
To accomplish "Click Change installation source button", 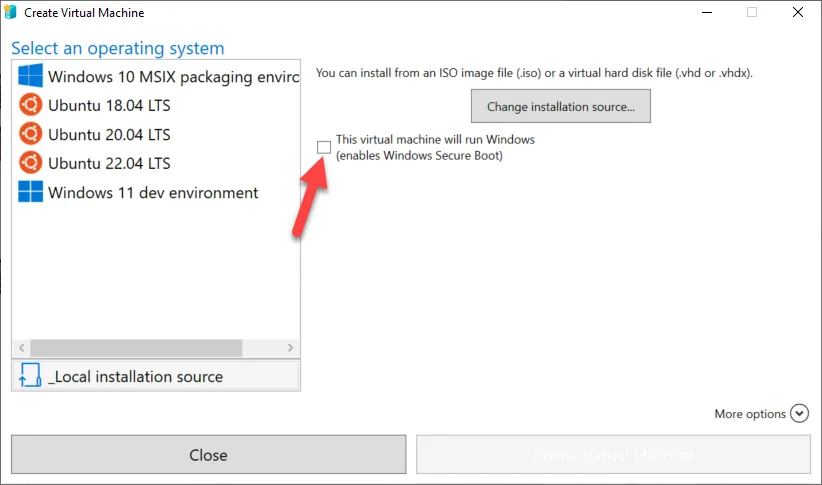I will pos(560,106).
